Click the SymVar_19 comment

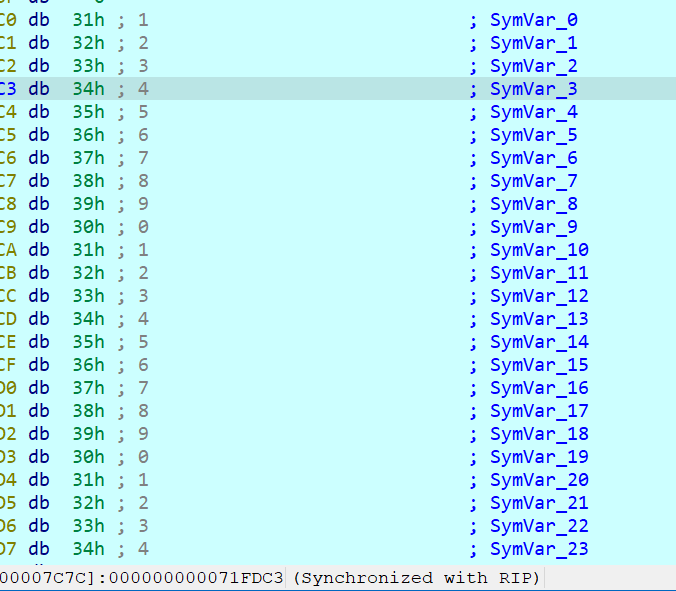click(538, 457)
